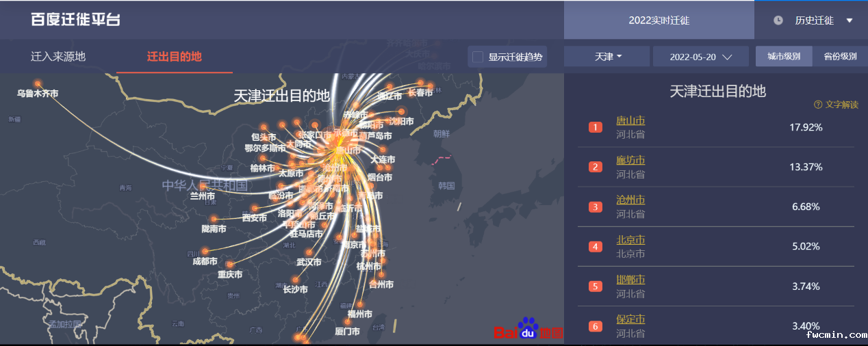Click the 成都市 map marker dot
The height and width of the screenshot is (346, 868).
tap(205, 251)
